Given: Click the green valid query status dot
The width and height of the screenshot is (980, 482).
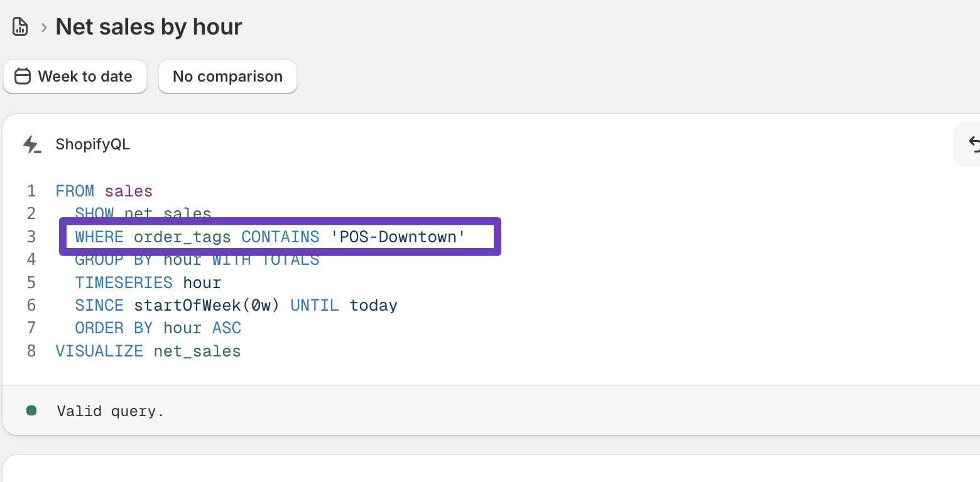Looking at the screenshot, I should coord(31,410).
